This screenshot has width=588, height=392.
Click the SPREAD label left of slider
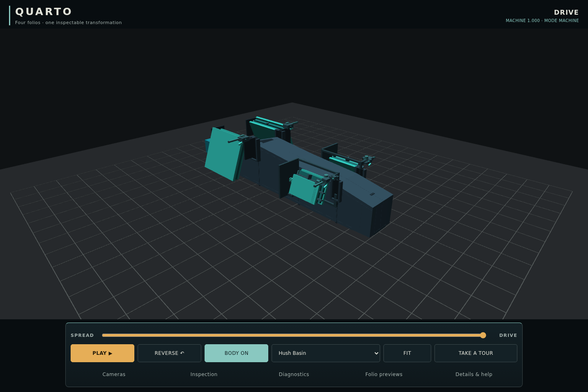pyautogui.click(x=82, y=335)
